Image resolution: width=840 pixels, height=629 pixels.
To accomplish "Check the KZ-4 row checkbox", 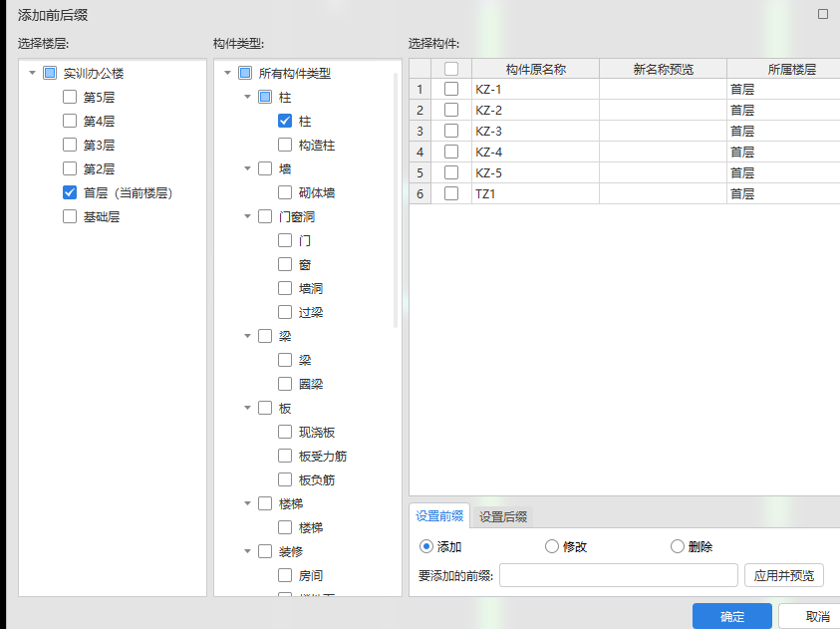I will pyautogui.click(x=451, y=152).
